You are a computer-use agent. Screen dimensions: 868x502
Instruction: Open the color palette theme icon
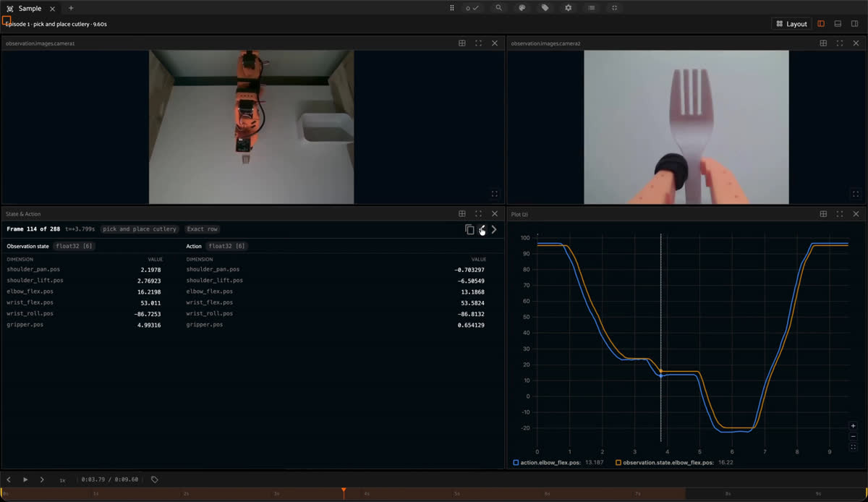(x=522, y=8)
